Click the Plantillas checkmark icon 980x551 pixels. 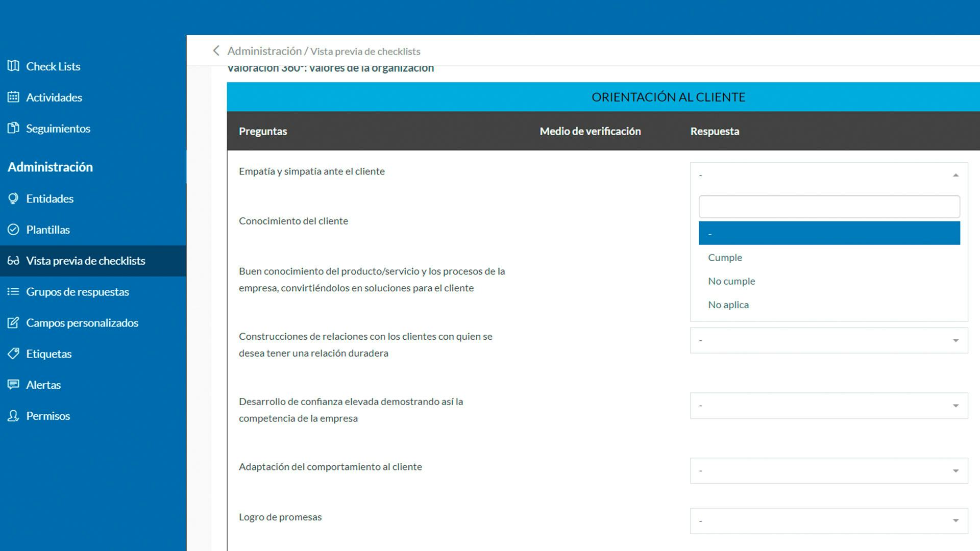pos(14,230)
